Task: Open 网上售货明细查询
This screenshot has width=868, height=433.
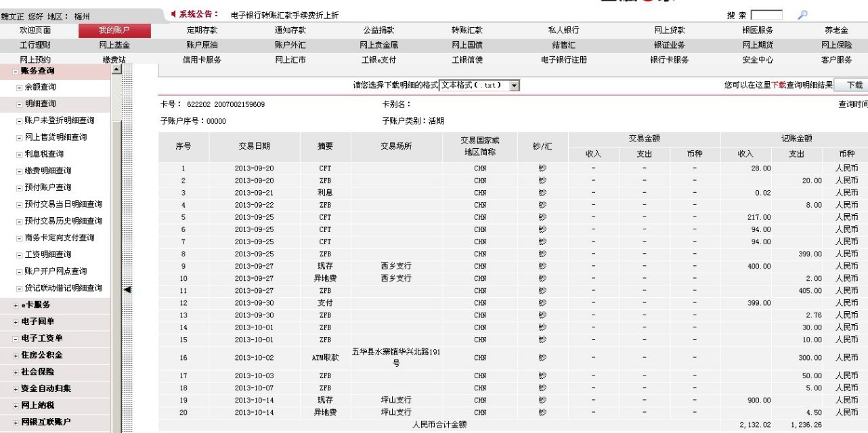Action: pyautogui.click(x=56, y=137)
